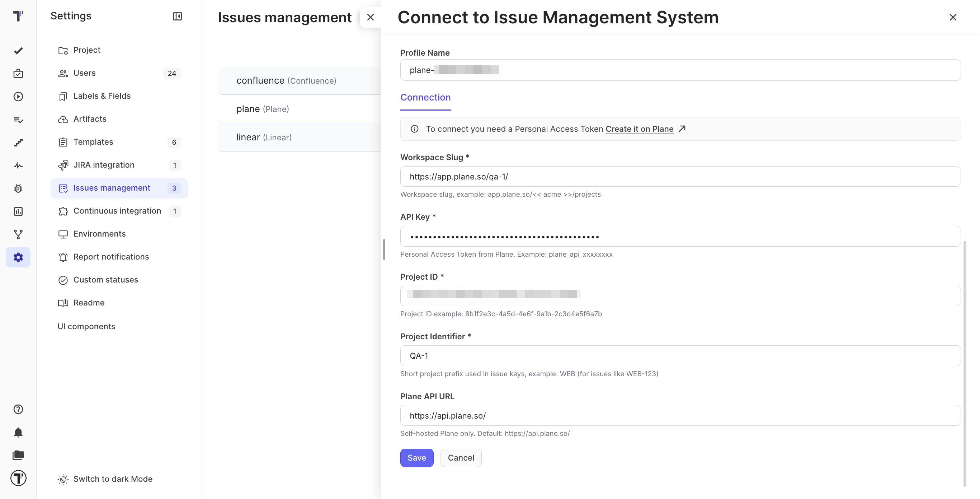The width and height of the screenshot is (980, 499).
Task: Open UI components page
Action: 86,326
